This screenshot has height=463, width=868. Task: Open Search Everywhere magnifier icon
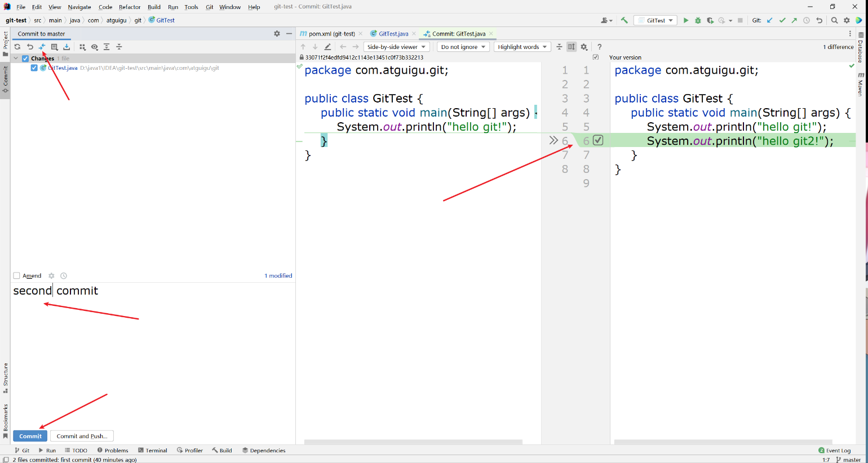click(835, 20)
